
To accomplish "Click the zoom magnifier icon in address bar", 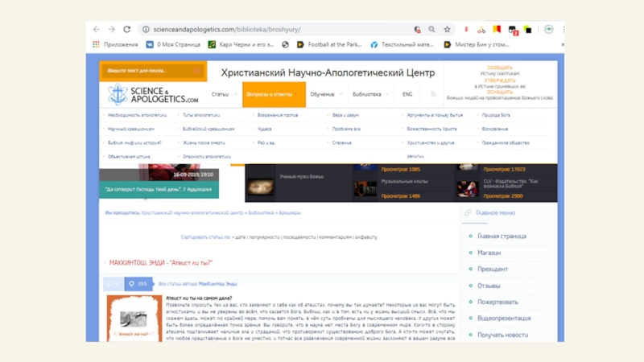I will point(432,29).
